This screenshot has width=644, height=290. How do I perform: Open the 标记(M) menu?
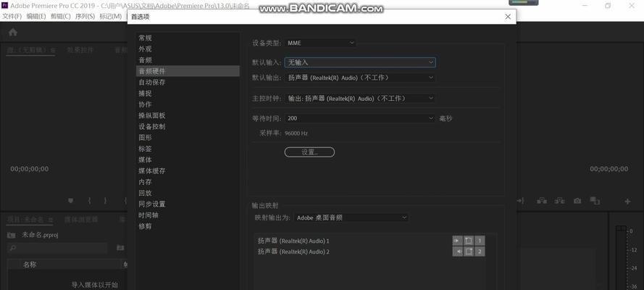[x=111, y=17]
